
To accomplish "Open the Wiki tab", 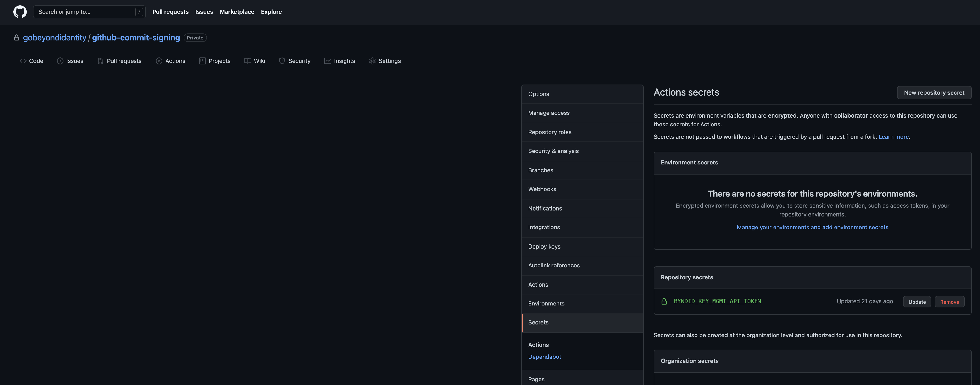I will pyautogui.click(x=255, y=61).
